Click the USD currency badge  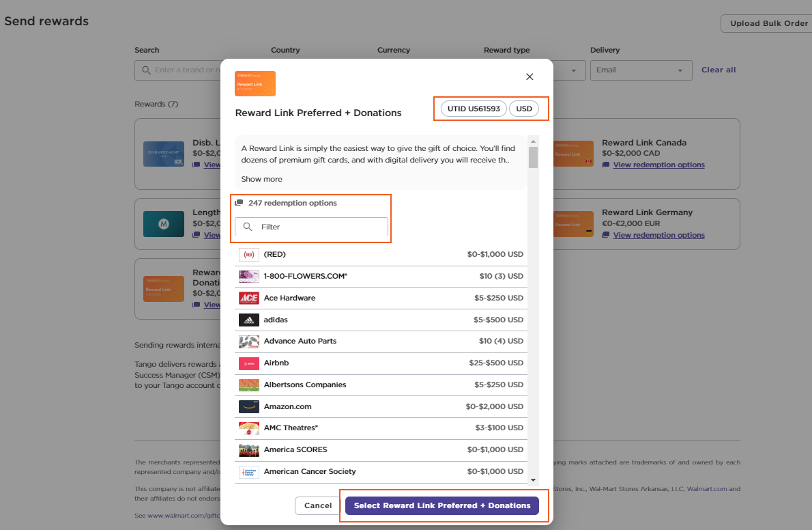tap(524, 109)
